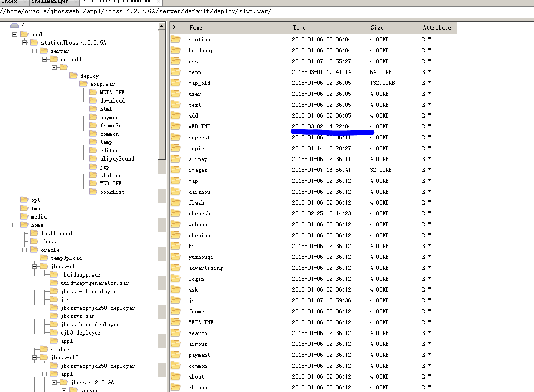Select ejb3.deployer in tree
Viewport: 534px width, 392px height.
click(x=80, y=332)
